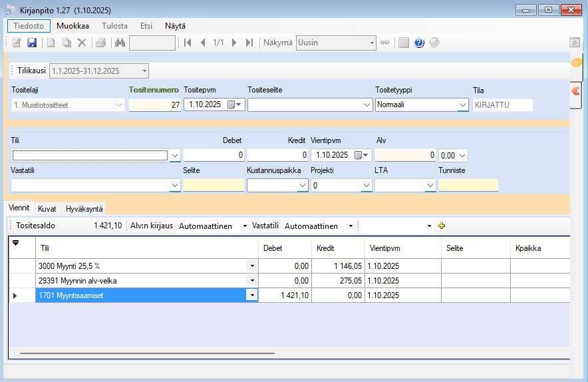Open the Näkymä Uusin dropdown
Image resolution: width=588 pixels, height=382 pixels.
point(371,43)
